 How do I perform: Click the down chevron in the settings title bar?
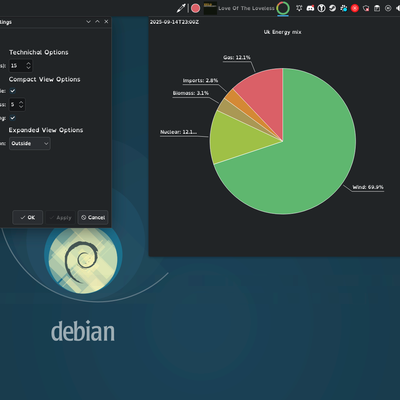88,22
